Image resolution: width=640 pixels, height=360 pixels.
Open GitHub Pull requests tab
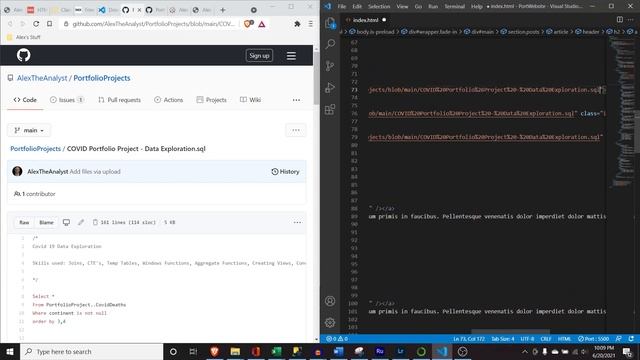coord(119,100)
